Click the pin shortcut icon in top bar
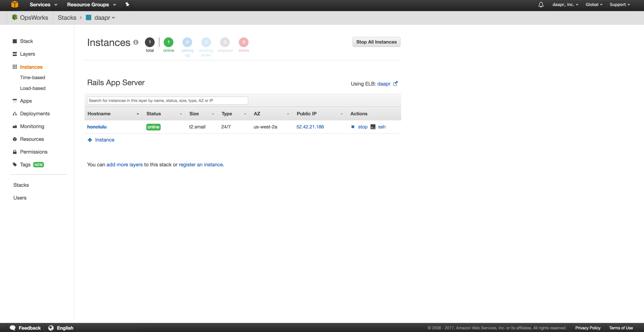The image size is (644, 332). point(127,4)
